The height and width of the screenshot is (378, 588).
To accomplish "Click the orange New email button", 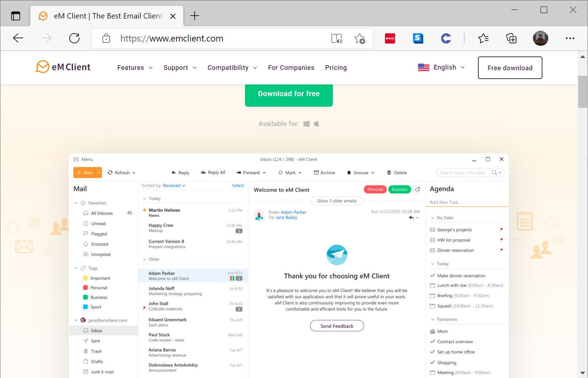I will [85, 173].
